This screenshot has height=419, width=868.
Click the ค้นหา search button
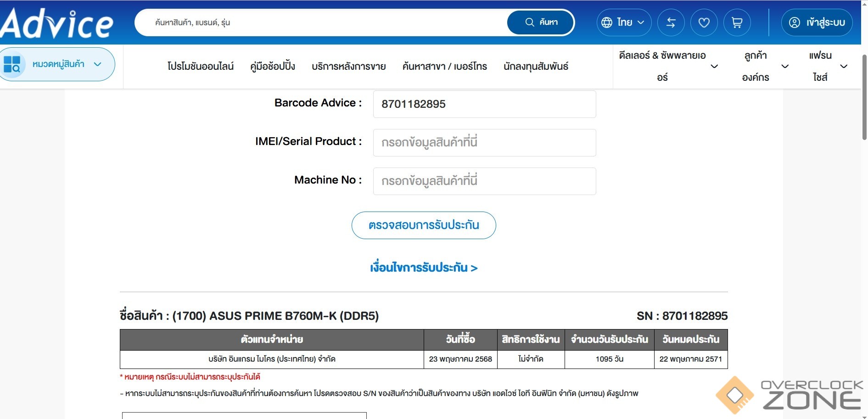coord(540,22)
